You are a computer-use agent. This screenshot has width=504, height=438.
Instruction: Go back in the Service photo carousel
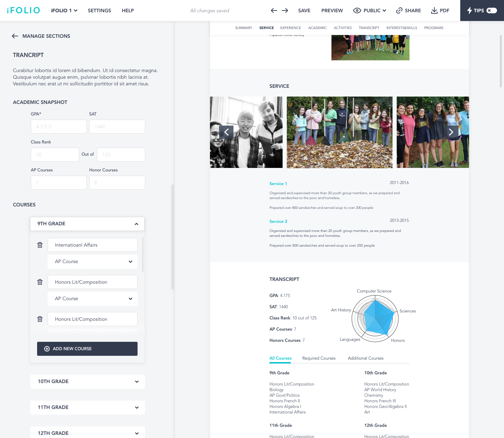tap(227, 132)
